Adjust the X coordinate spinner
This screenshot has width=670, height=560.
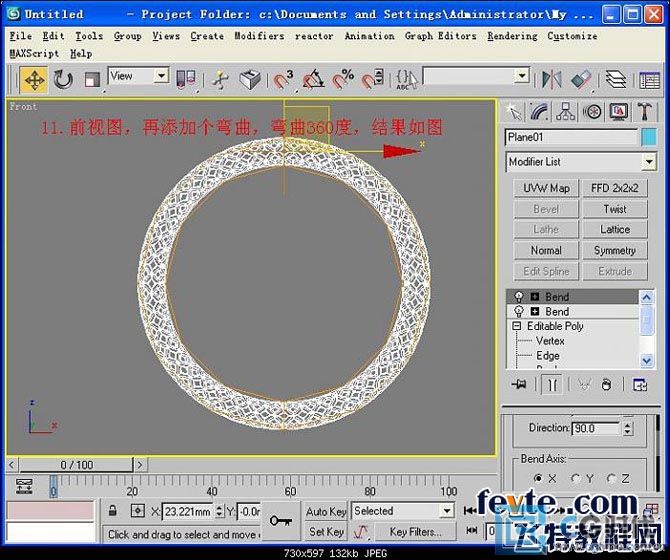point(219,511)
